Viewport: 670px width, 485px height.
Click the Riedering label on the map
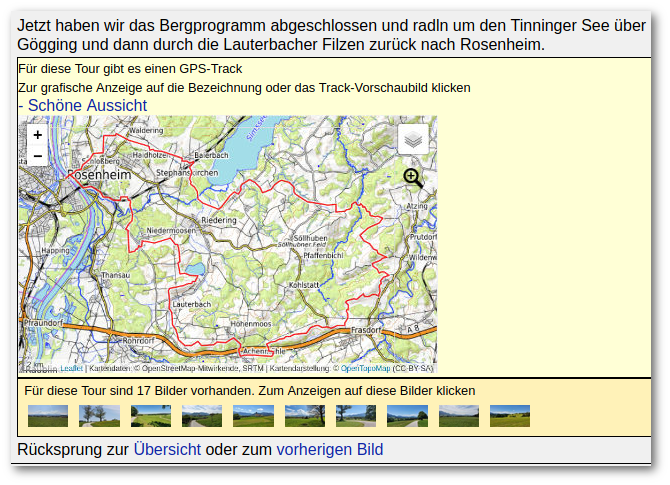[x=219, y=220]
